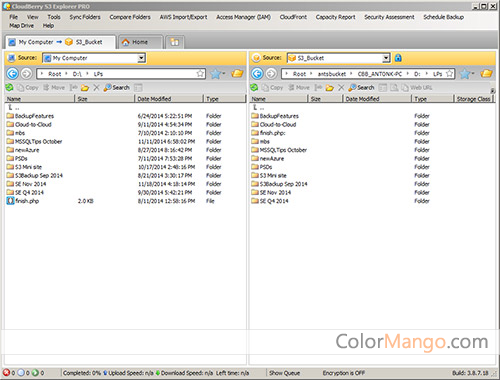This screenshot has width=500, height=380.
Task: Click Search in right pane toolbar
Action: (x=362, y=88)
